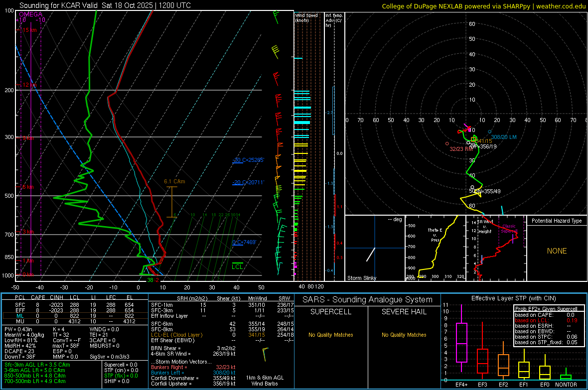The height and width of the screenshot is (390, 588).
Task: Click the 'LowRH = 81%' value
Action: pyautogui.click(x=20, y=341)
